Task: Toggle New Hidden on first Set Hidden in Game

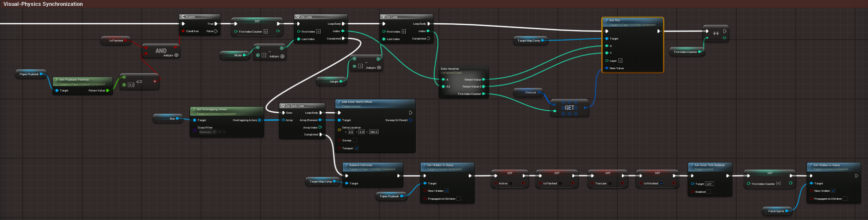Action: point(446,191)
